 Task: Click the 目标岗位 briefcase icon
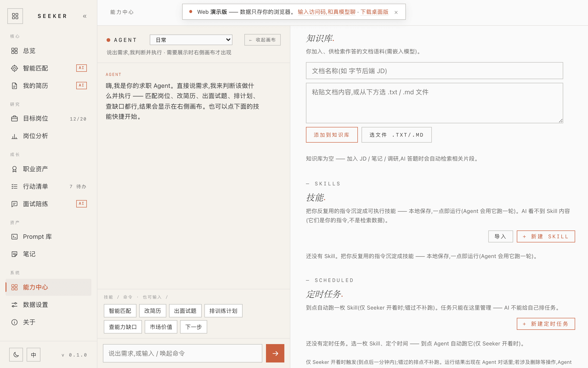[14, 119]
